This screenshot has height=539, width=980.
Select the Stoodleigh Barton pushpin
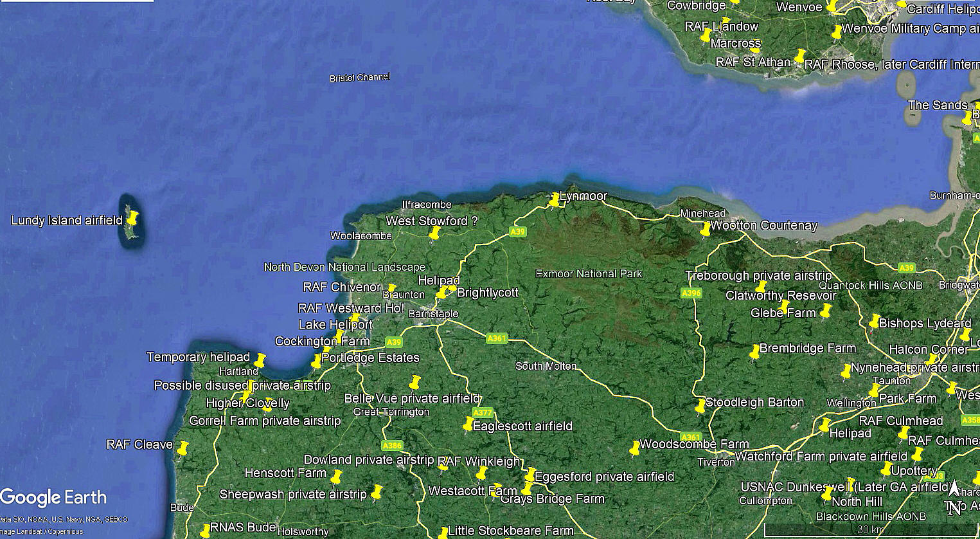click(700, 407)
